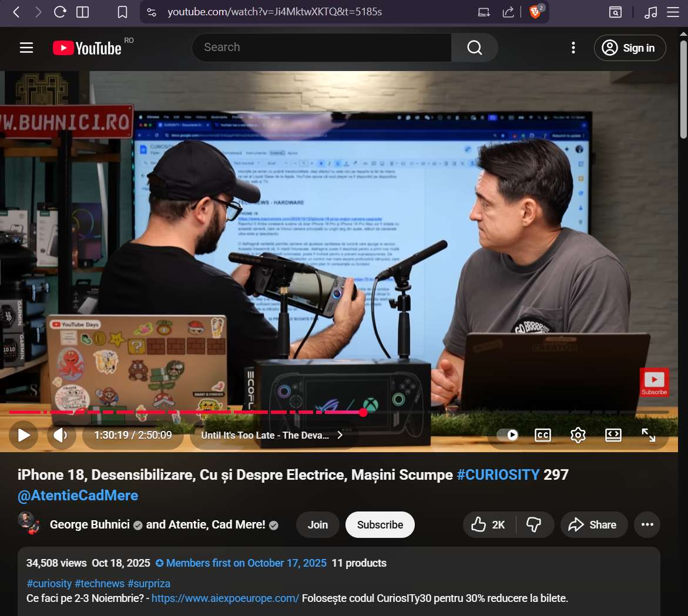
Task: Open the video settings gear
Action: [x=578, y=435]
